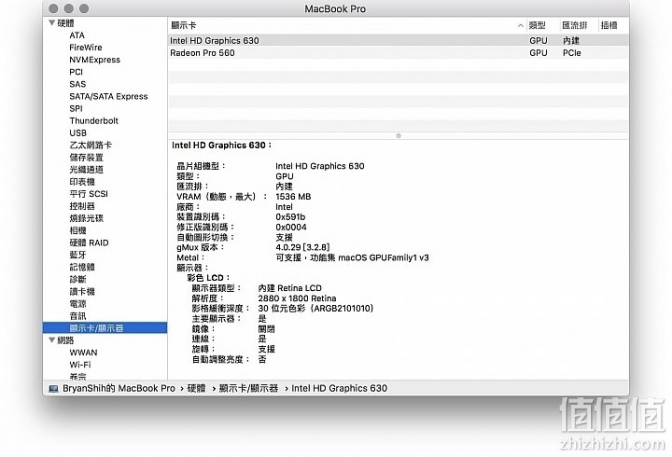This screenshot has height=457, width=672.
Task: Select 乙太網路卡 in sidebar
Action: tap(90, 145)
